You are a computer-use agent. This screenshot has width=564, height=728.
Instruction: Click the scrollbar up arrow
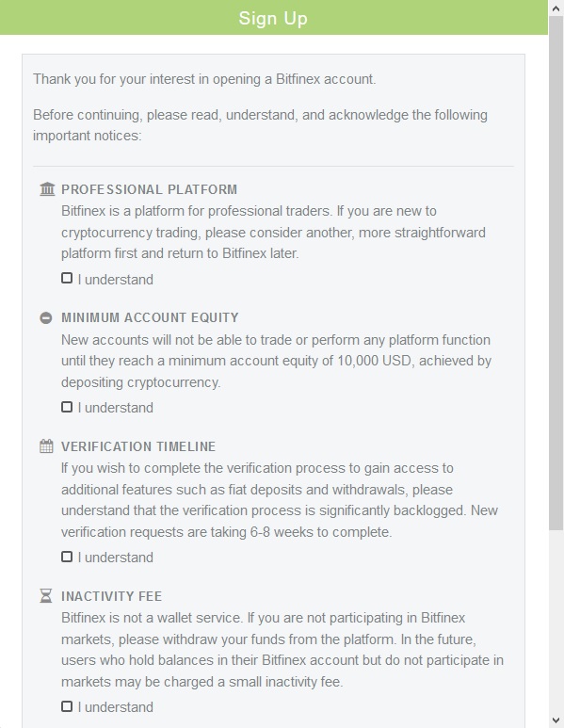[556, 8]
